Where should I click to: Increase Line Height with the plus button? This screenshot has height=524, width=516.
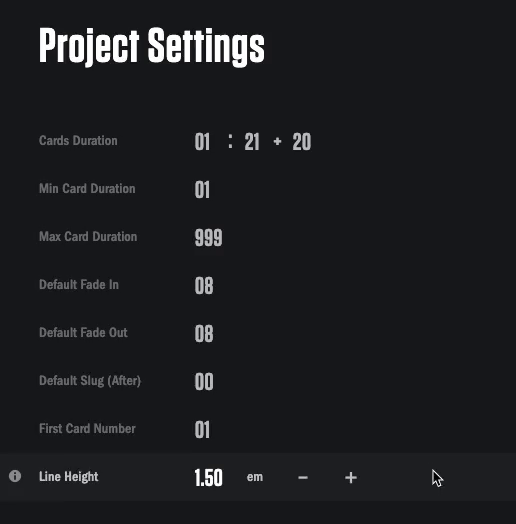pyautogui.click(x=351, y=478)
